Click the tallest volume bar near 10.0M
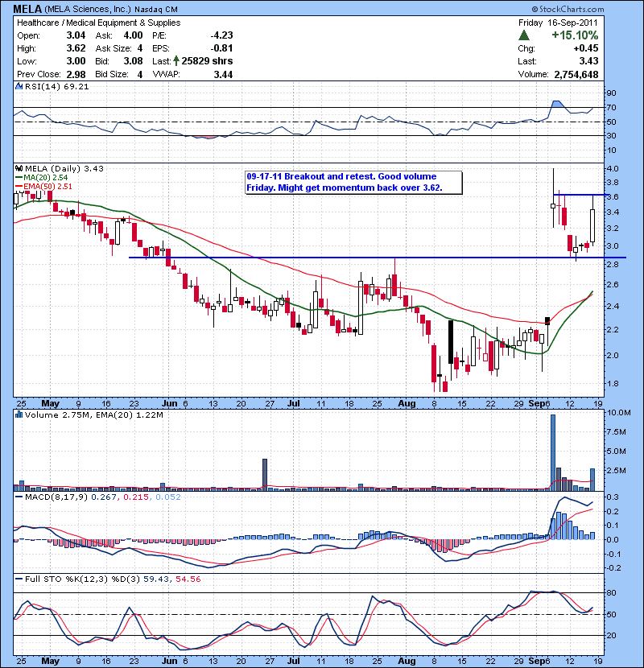The width and height of the screenshot is (644, 668). [x=553, y=452]
